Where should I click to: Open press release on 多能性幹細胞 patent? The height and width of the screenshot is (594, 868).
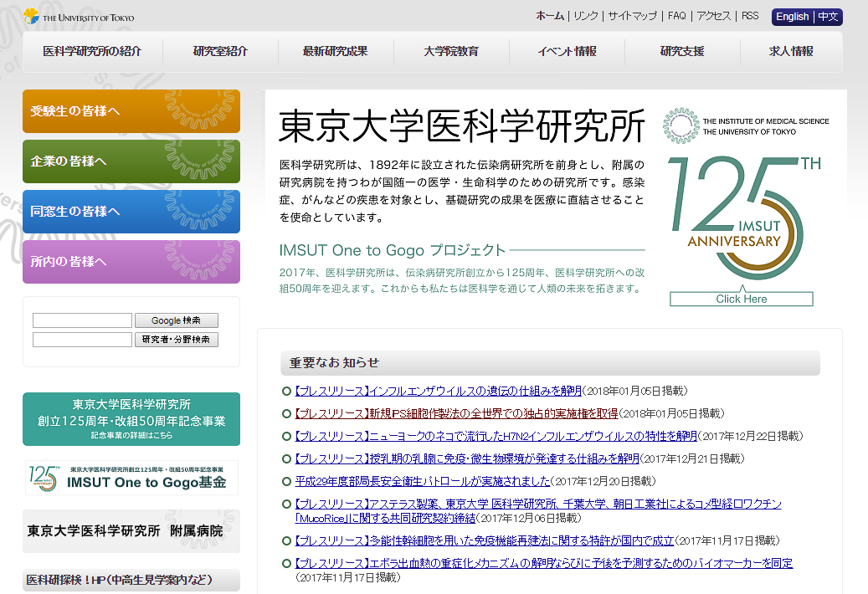485,541
